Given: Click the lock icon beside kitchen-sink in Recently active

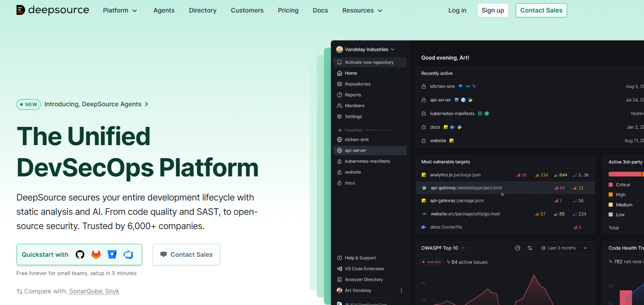Looking at the screenshot, I should pyautogui.click(x=424, y=87).
